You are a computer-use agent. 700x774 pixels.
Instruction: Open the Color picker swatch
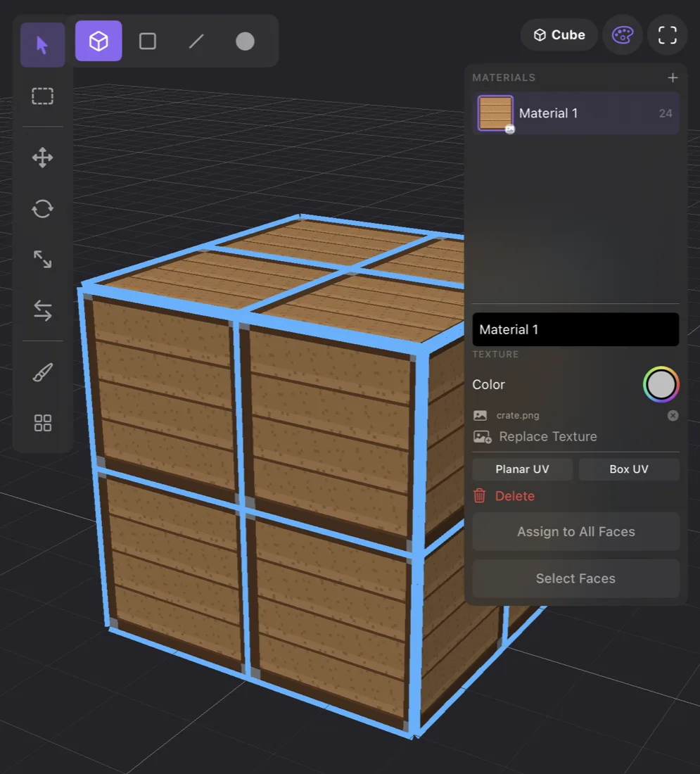661,384
